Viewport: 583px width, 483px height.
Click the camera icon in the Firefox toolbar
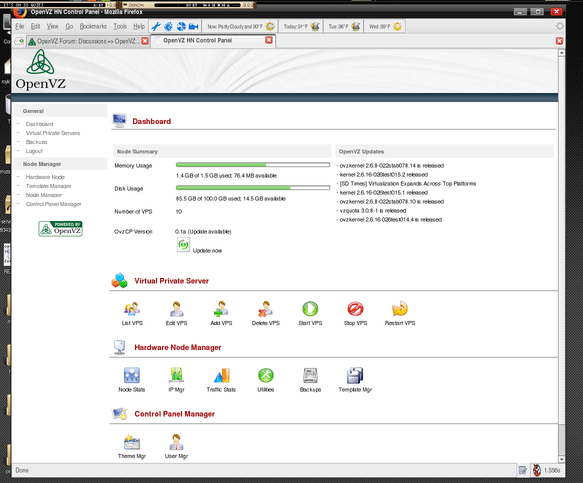[193, 26]
